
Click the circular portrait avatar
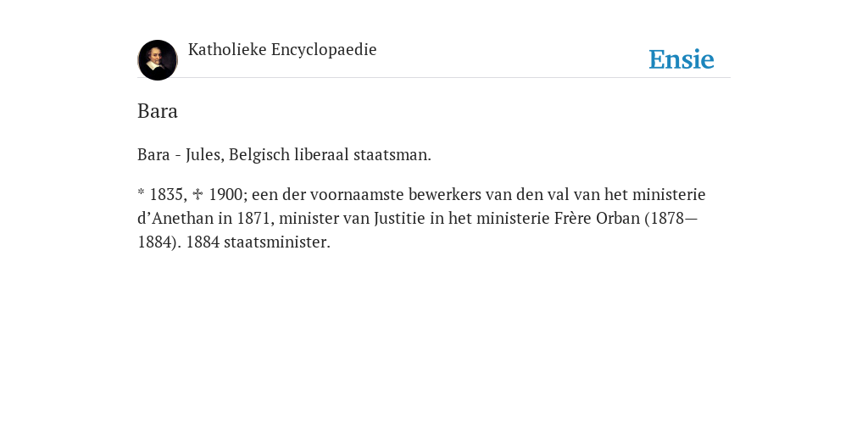157,60
